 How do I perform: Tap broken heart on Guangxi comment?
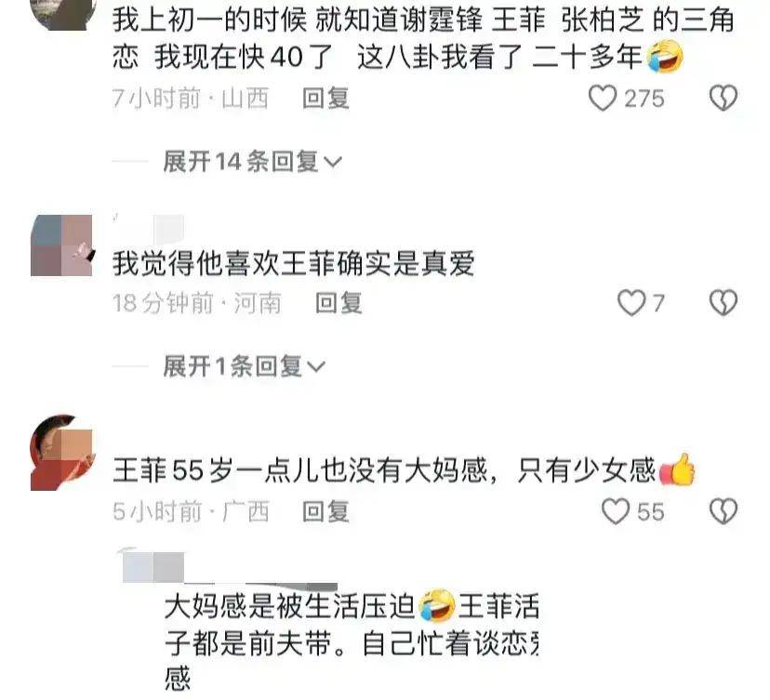click(x=724, y=511)
